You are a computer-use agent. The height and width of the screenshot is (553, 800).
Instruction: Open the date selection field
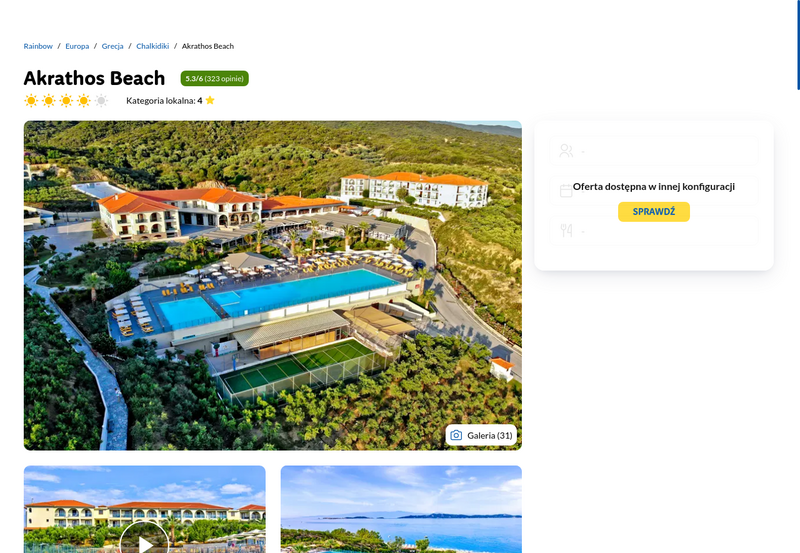click(654, 191)
